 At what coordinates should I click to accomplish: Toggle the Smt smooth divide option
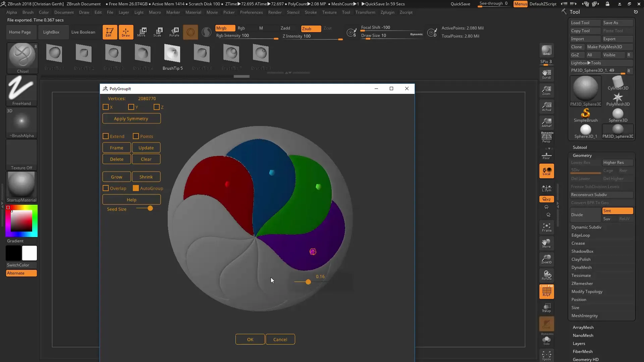click(x=618, y=211)
